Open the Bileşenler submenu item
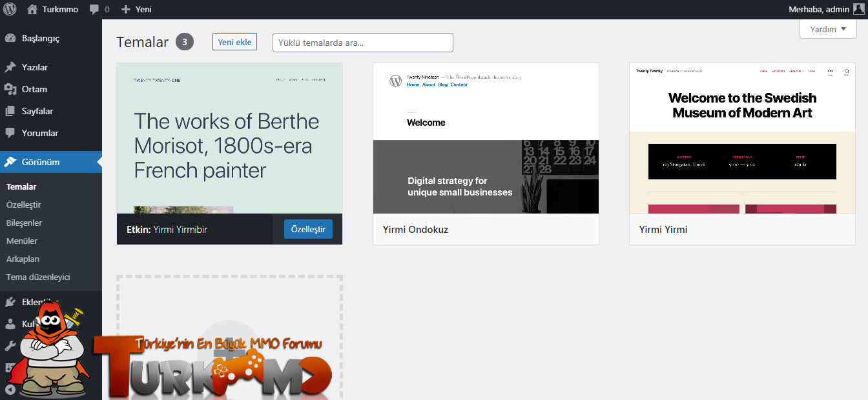This screenshot has width=868, height=400. tap(24, 223)
